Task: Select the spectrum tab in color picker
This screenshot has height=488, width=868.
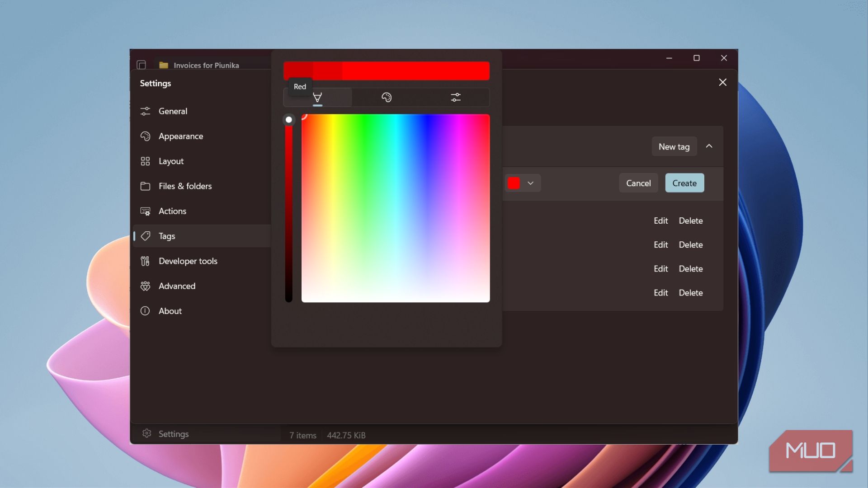Action: (317, 97)
